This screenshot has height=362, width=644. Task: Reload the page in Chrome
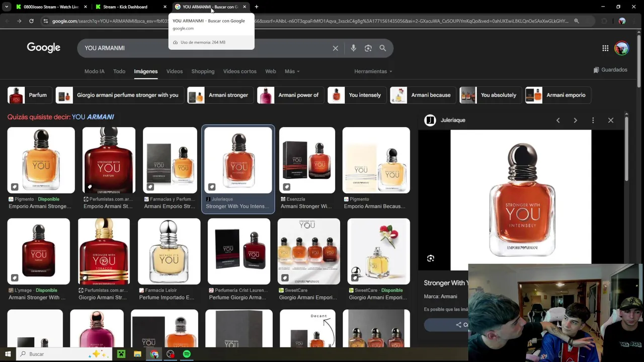tap(31, 21)
